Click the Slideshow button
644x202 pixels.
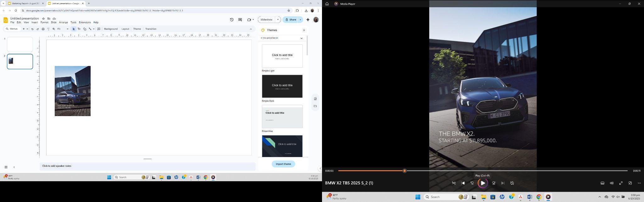click(x=267, y=20)
